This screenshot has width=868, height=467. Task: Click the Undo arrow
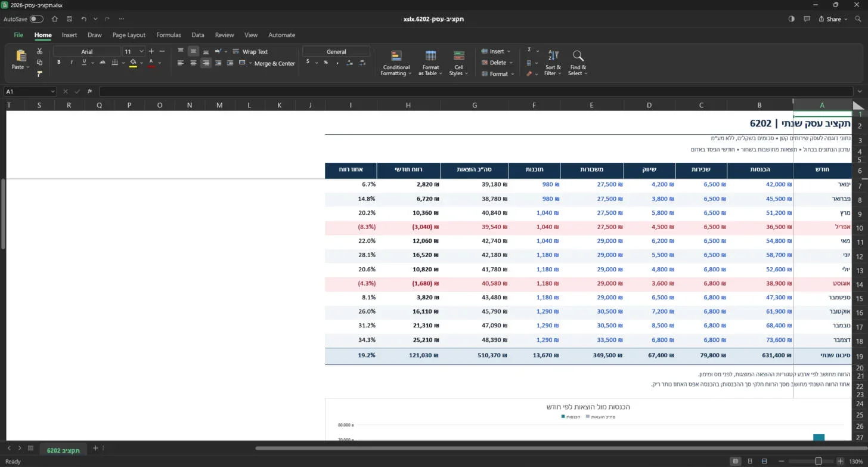83,19
